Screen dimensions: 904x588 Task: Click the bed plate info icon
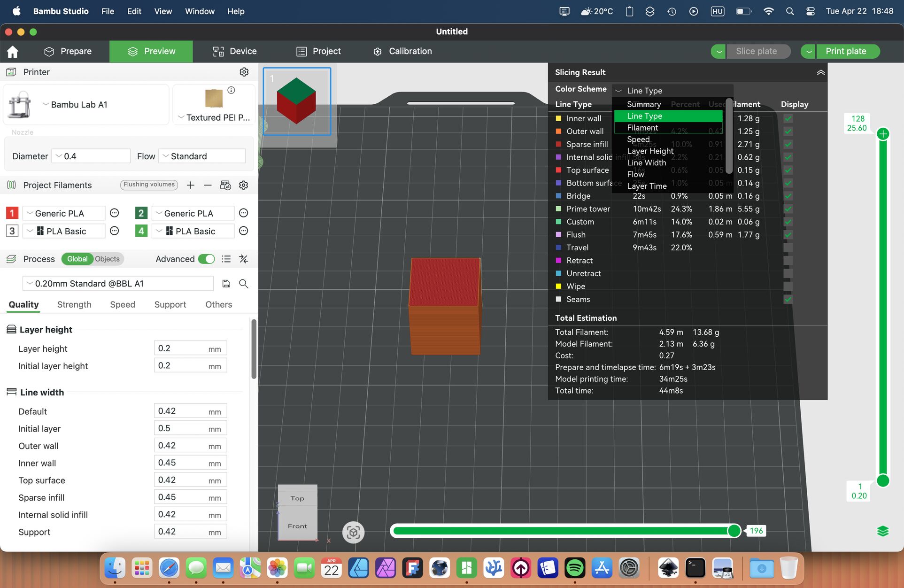click(x=231, y=90)
